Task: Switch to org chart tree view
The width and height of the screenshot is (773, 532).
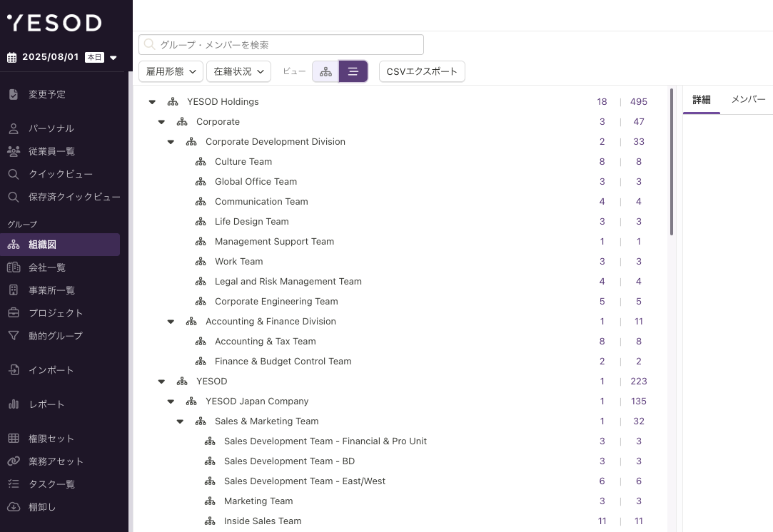Action: (x=325, y=72)
